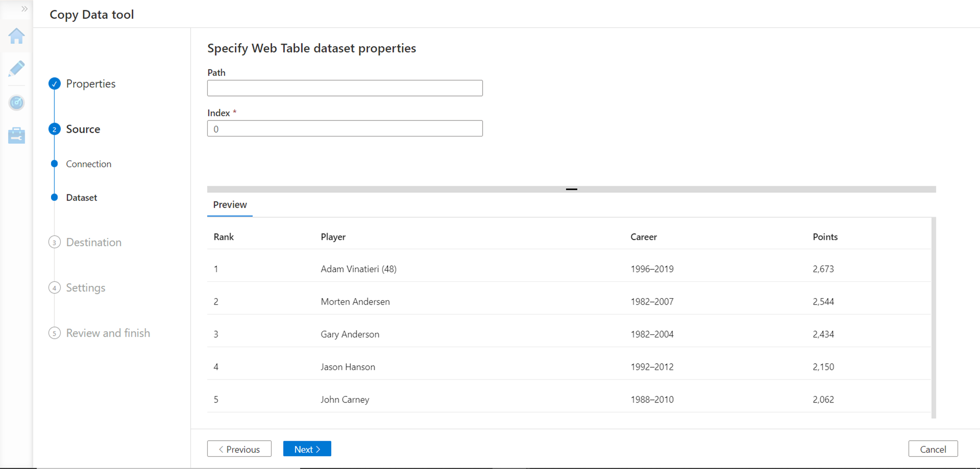The image size is (980, 469).
Task: Click the Settings step number circle
Action: coord(54,288)
